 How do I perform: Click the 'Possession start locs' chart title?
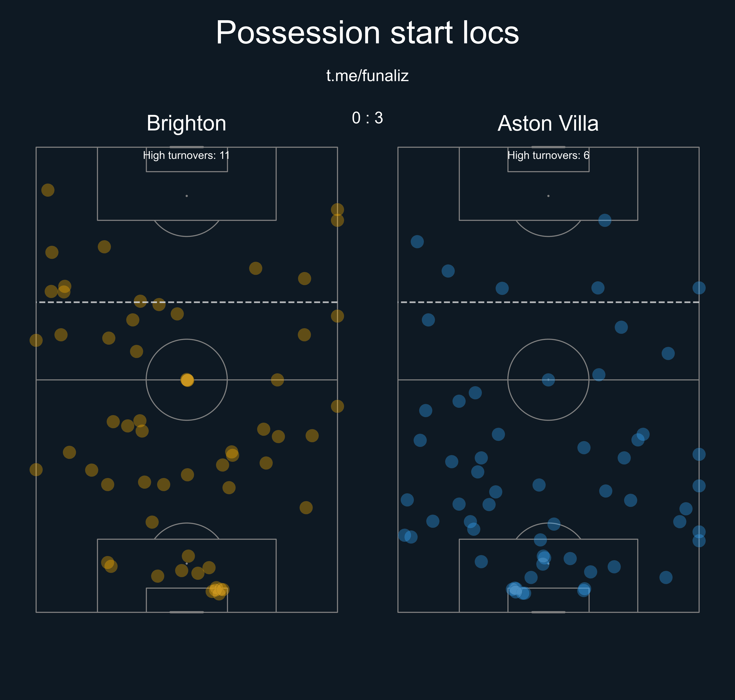tap(367, 33)
